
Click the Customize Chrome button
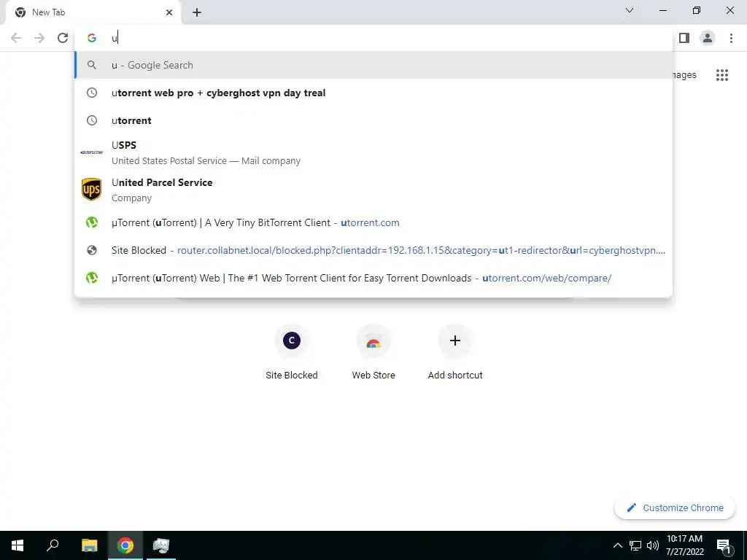click(x=675, y=508)
